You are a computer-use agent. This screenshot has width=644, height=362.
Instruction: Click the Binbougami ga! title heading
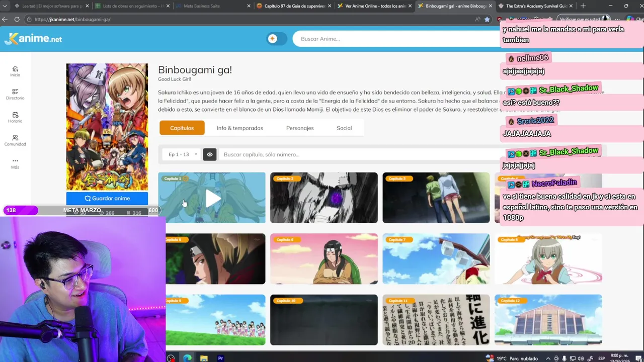click(x=195, y=70)
